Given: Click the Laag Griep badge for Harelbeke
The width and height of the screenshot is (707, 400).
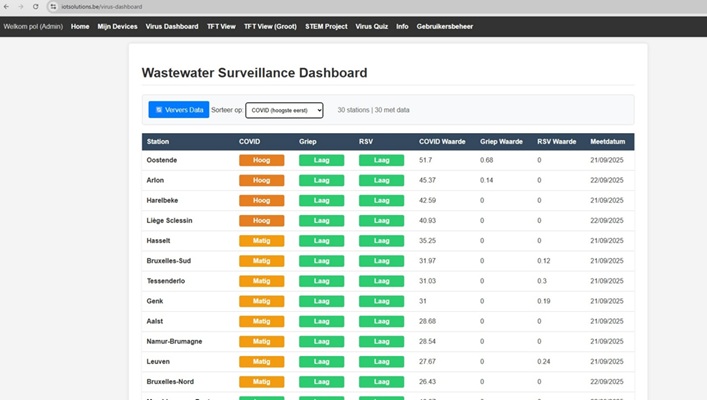Looking at the screenshot, I should coord(321,200).
